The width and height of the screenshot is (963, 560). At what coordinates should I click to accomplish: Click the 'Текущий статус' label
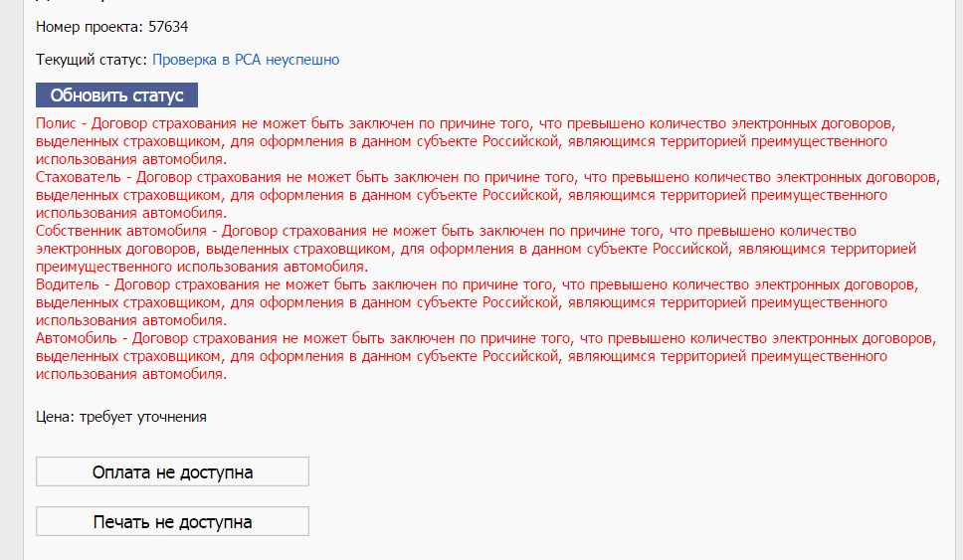point(92,60)
